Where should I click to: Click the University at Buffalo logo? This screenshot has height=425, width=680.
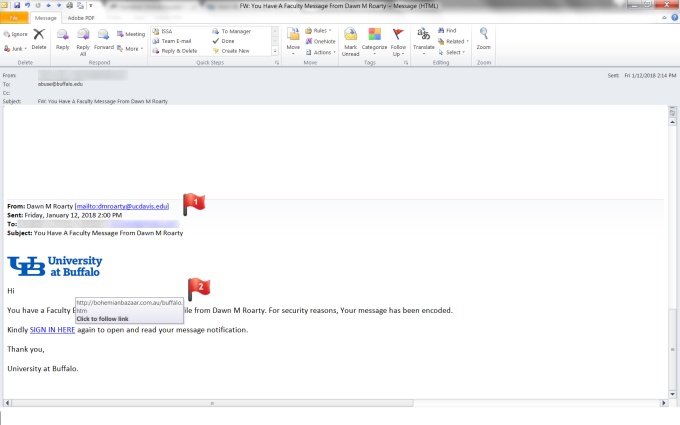[x=55, y=266]
